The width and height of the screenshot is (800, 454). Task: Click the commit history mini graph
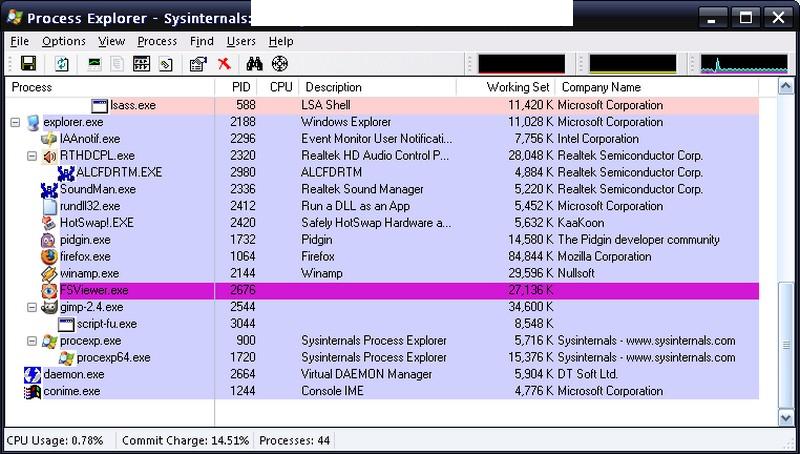[x=633, y=64]
